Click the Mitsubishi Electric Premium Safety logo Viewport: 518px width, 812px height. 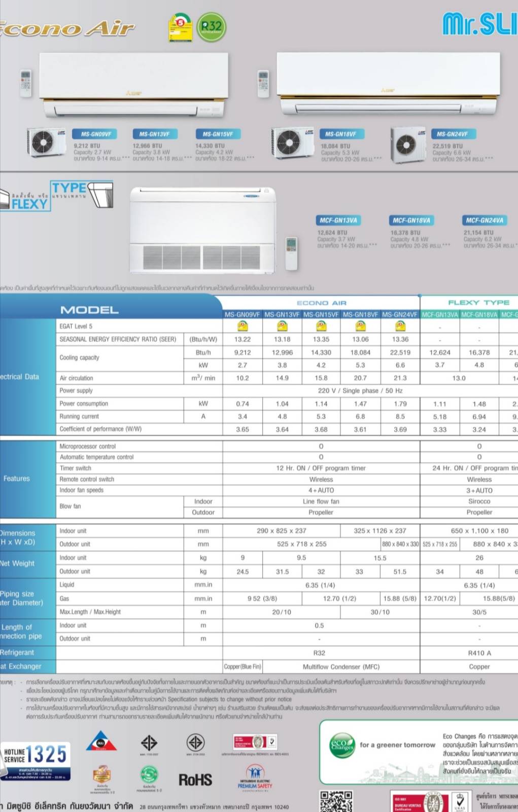[x=255, y=778]
